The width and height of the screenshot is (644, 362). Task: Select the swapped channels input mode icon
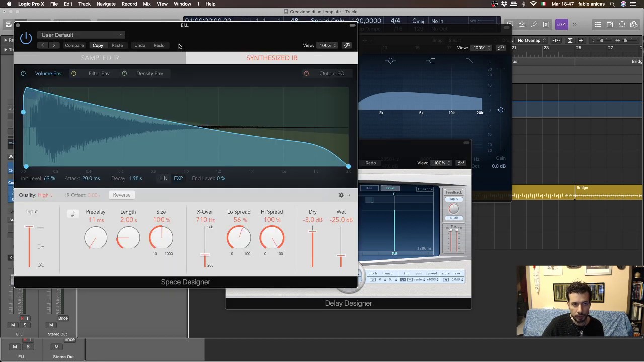click(41, 265)
